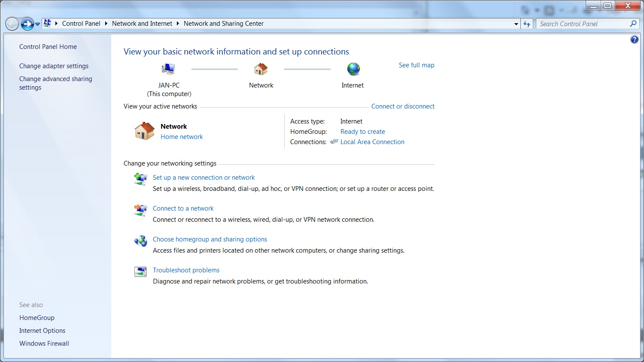Open Control Panel Home
Viewport: 644px width, 362px height.
click(x=48, y=47)
